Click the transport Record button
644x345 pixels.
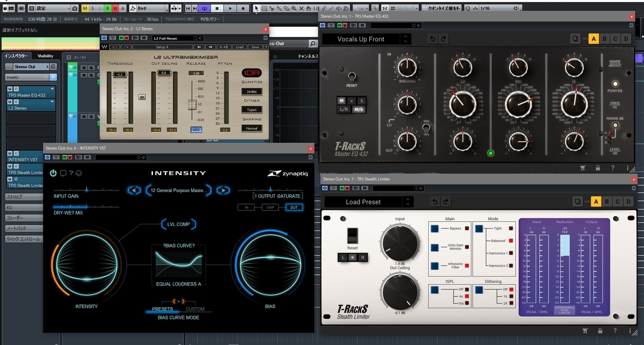pos(242,9)
